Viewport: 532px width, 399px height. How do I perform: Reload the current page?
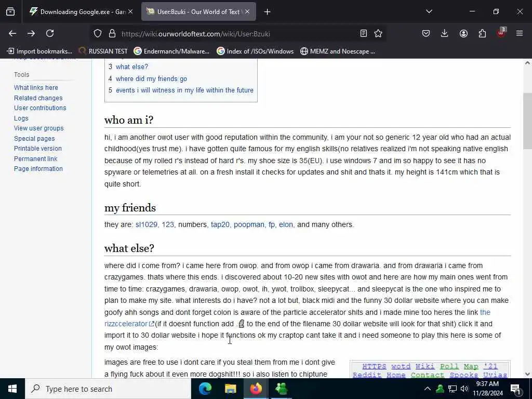pyautogui.click(x=50, y=34)
